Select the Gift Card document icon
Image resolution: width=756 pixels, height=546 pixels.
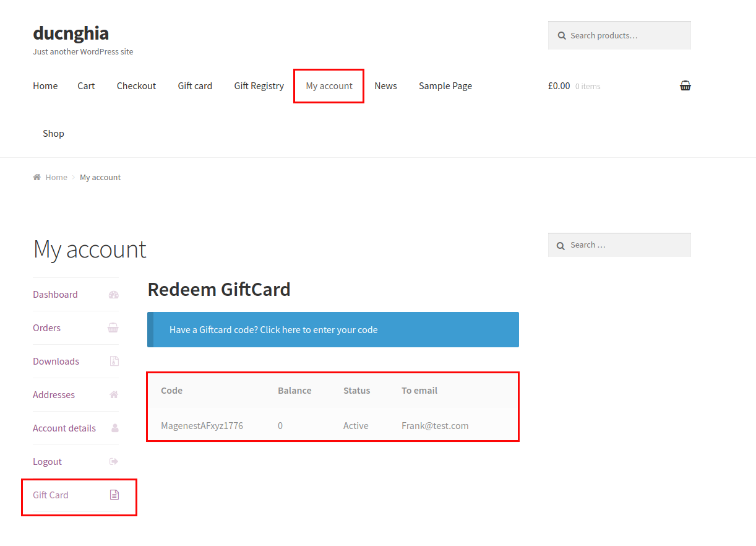113,494
